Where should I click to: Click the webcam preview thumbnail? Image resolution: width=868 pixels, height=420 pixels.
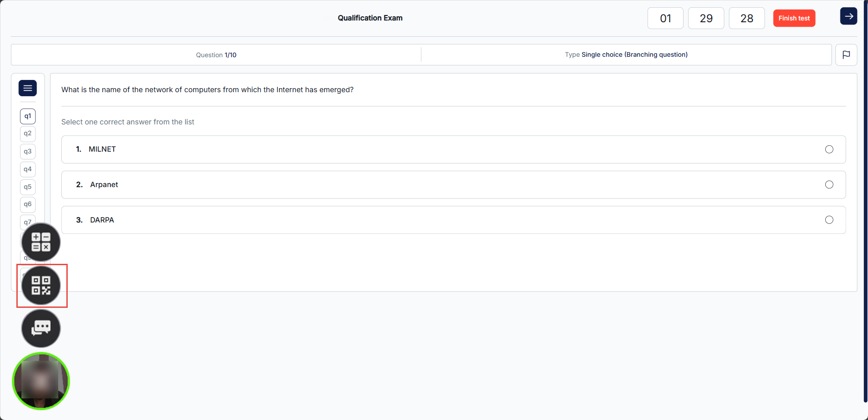(41, 381)
